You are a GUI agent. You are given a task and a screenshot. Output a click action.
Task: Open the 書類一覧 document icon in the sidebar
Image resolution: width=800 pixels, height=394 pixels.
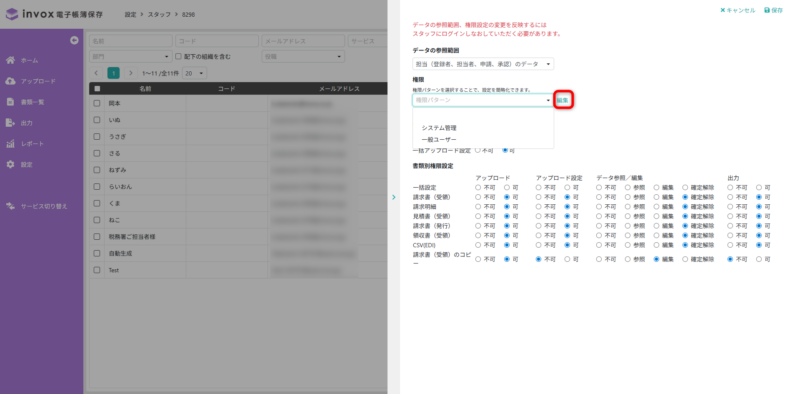click(10, 102)
